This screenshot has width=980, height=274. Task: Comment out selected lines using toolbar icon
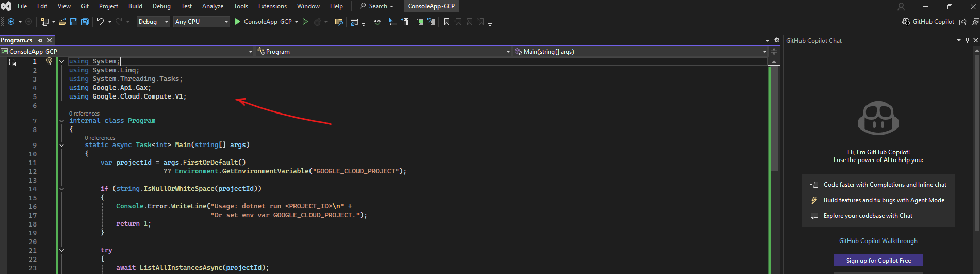(420, 22)
